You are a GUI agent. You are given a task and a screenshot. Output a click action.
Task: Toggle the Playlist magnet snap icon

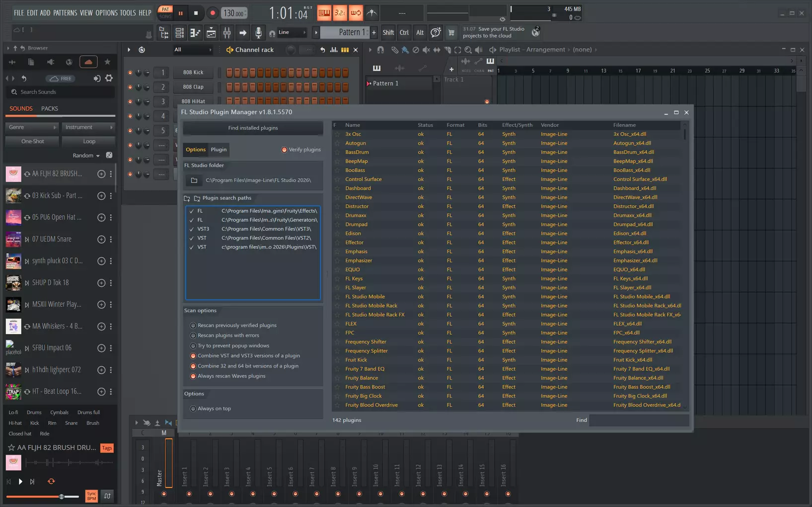380,50
